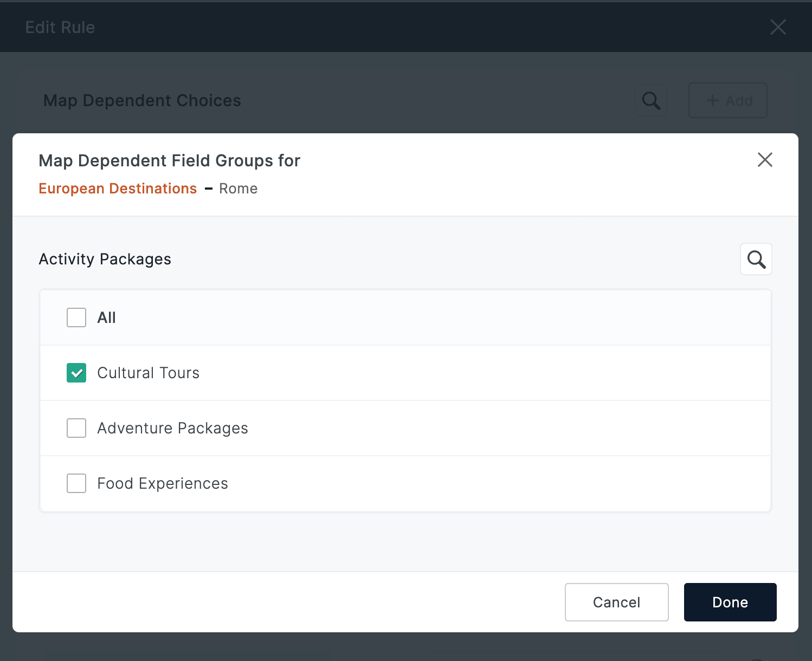This screenshot has width=812, height=661.
Task: Open the European Destinations link
Action: point(118,189)
